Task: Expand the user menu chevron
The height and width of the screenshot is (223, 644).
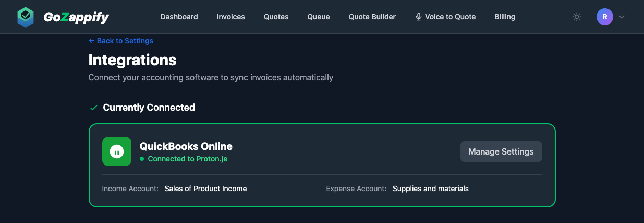Action: tap(621, 17)
